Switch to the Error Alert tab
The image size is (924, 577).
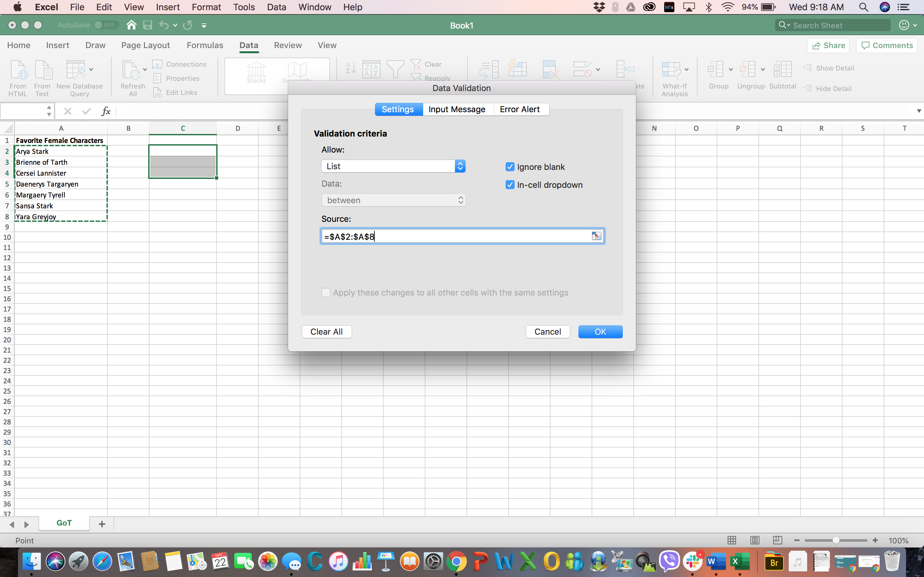[x=519, y=109]
